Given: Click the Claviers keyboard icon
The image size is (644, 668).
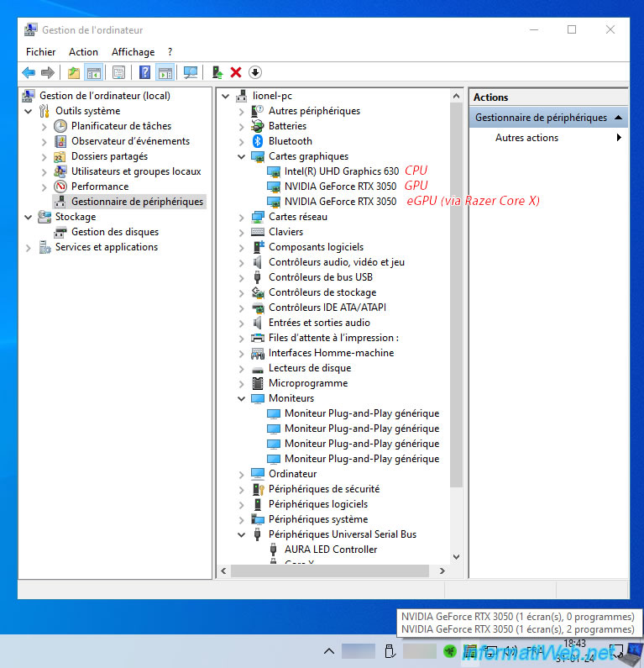Looking at the screenshot, I should (258, 232).
